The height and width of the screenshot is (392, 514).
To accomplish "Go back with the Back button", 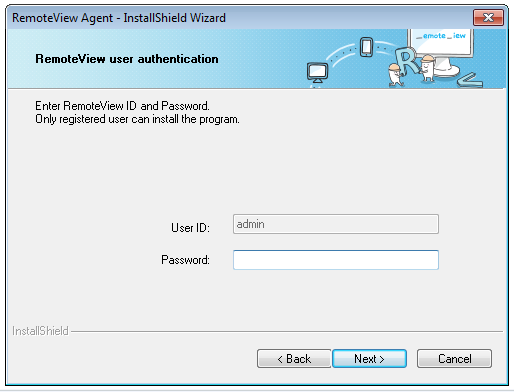I will pos(294,359).
